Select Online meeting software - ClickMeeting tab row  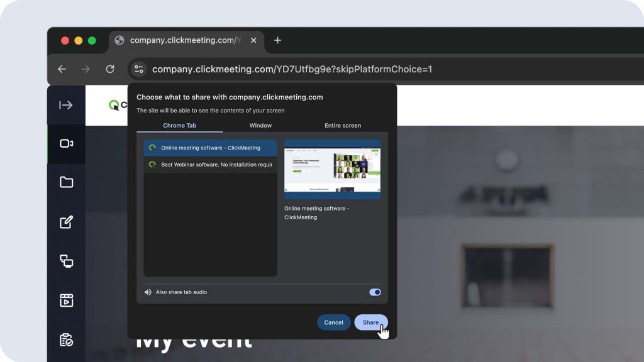(210, 148)
